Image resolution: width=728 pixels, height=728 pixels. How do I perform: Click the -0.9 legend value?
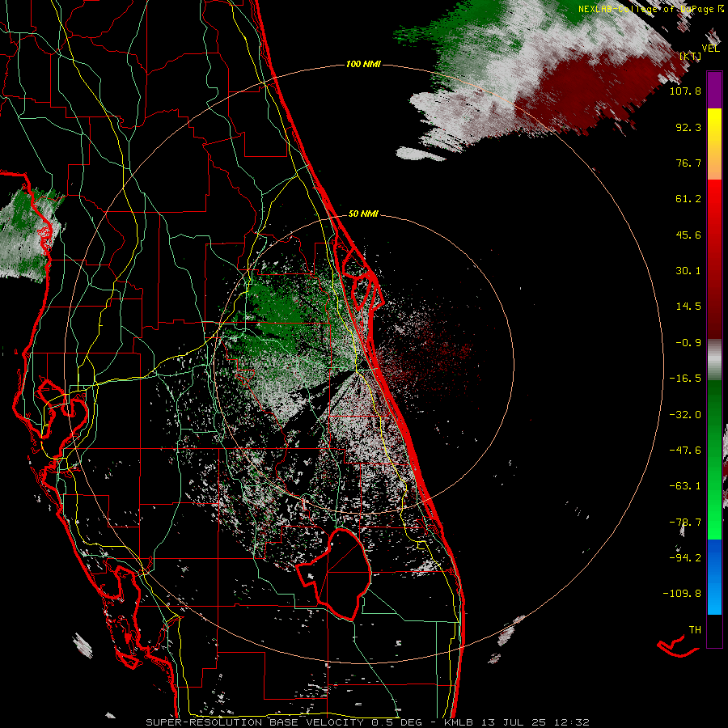[688, 343]
